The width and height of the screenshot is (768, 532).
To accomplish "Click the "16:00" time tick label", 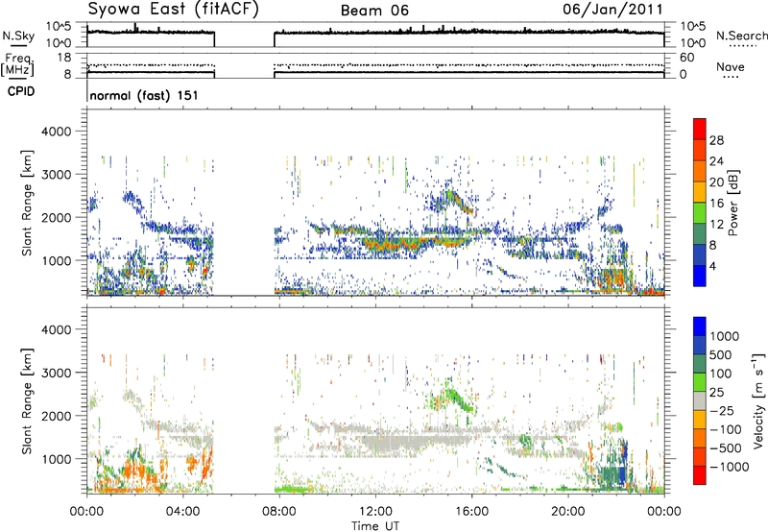I will [x=471, y=512].
